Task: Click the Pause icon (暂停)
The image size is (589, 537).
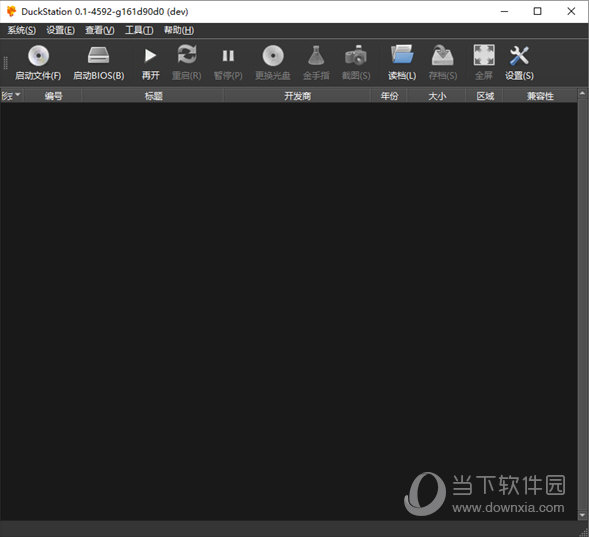Action: point(228,56)
